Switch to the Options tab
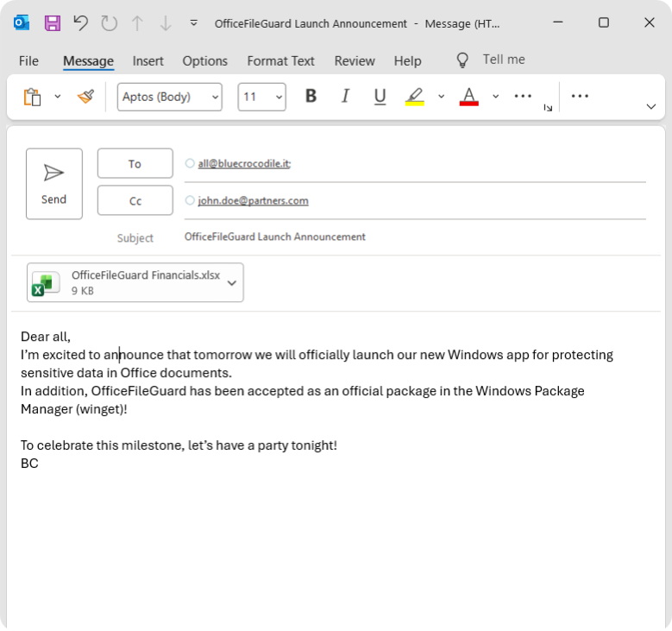Image resolution: width=672 pixels, height=631 pixels. click(x=204, y=61)
